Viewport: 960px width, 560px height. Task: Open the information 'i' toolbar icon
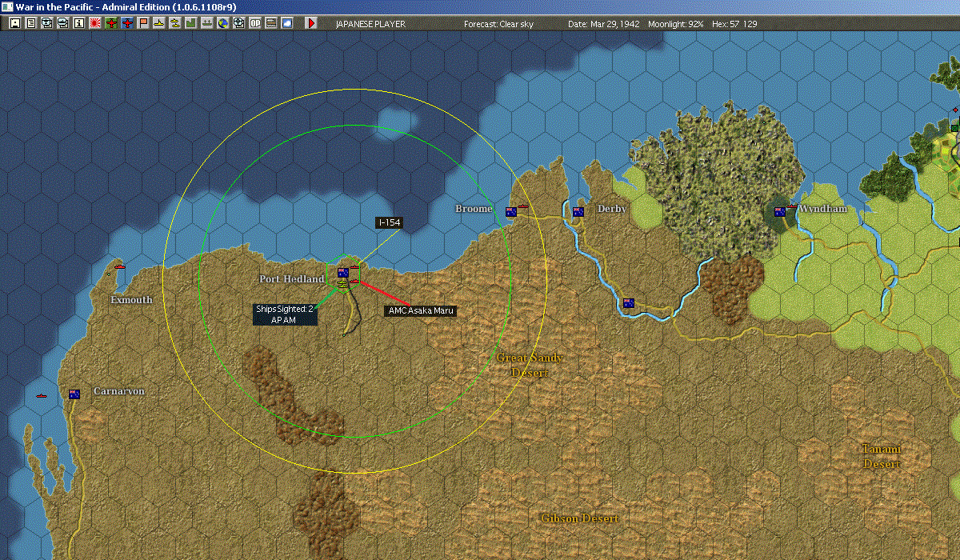[x=79, y=23]
